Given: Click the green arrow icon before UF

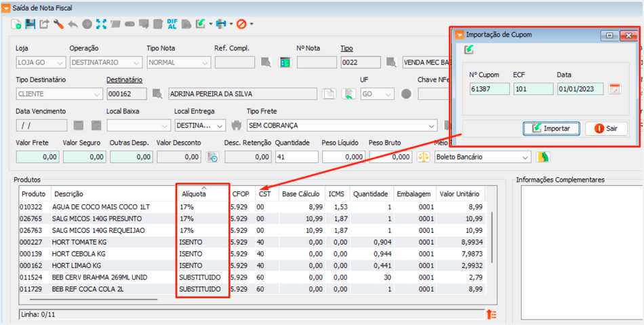Looking at the screenshot, I should click(x=348, y=94).
